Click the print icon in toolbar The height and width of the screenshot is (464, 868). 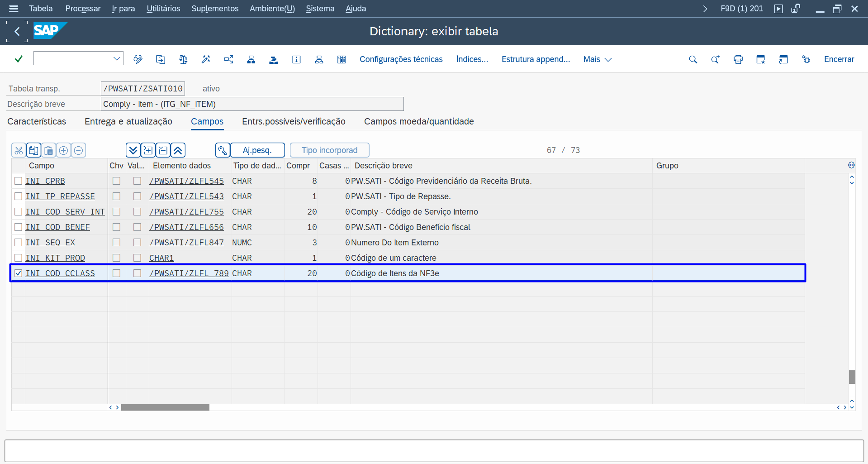coord(738,59)
